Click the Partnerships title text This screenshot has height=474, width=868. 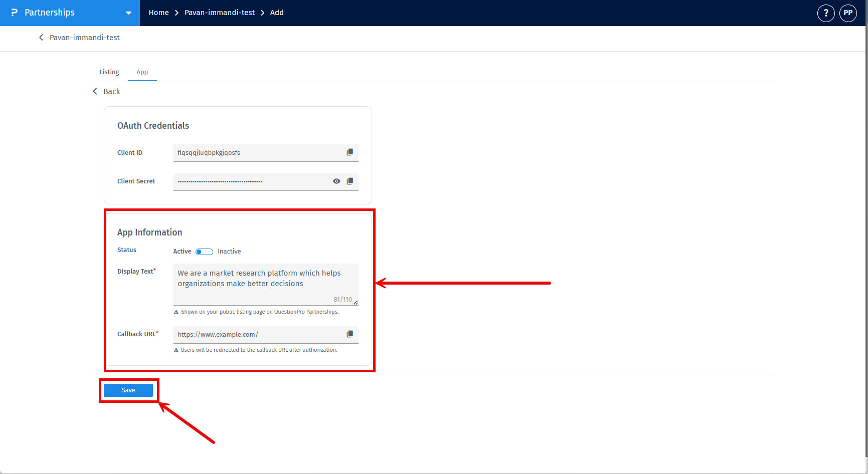(x=50, y=13)
